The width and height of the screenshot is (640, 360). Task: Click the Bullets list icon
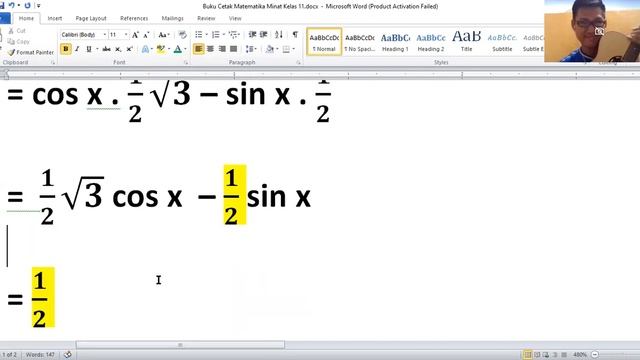(199, 35)
